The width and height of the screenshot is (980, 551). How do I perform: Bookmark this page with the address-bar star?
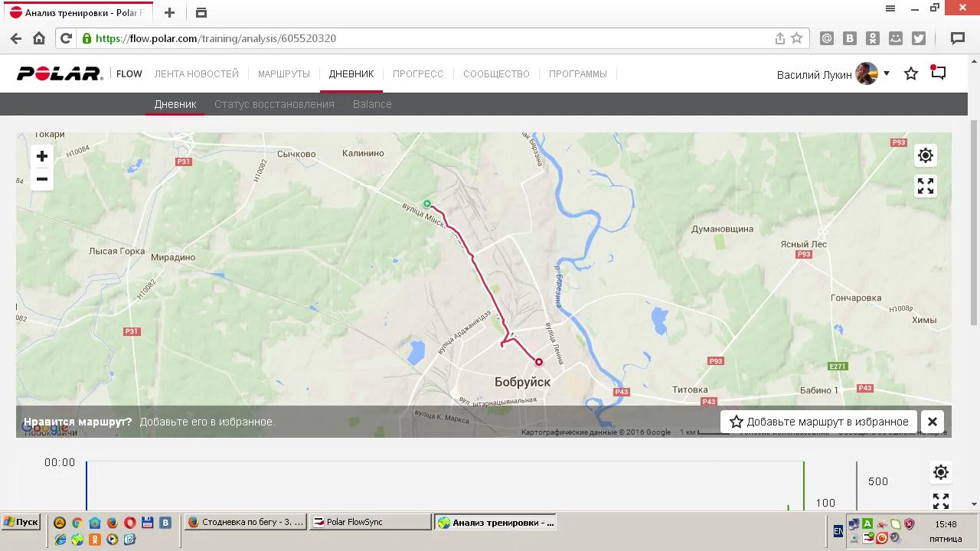click(x=797, y=38)
